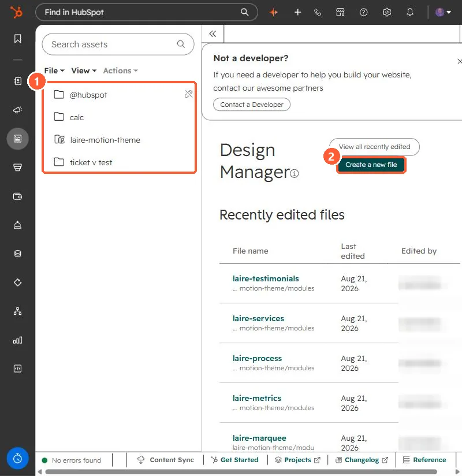Open Content Sync in the bottom bar
The image size is (462, 476).
pos(166,460)
